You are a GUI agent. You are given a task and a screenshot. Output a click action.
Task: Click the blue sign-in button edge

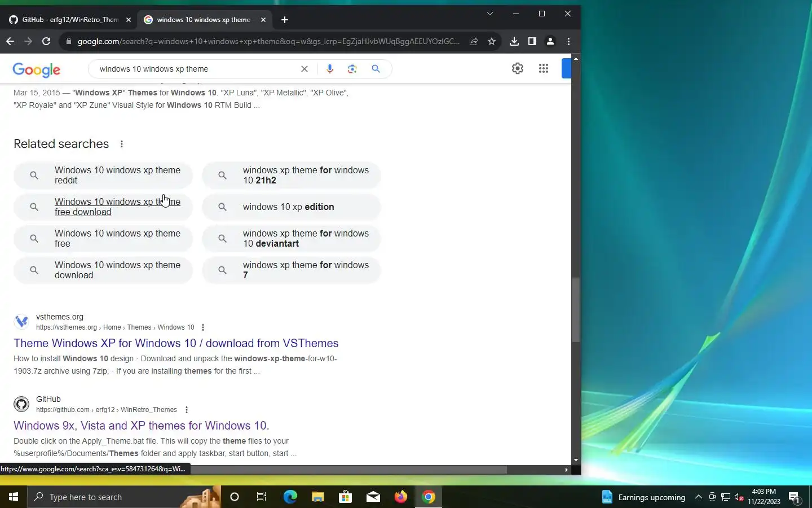click(567, 68)
